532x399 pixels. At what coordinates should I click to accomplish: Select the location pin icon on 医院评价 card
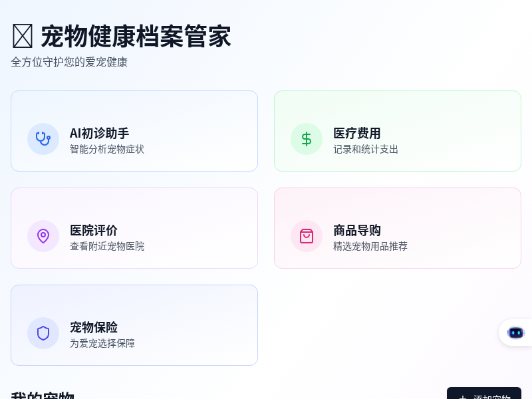click(43, 236)
